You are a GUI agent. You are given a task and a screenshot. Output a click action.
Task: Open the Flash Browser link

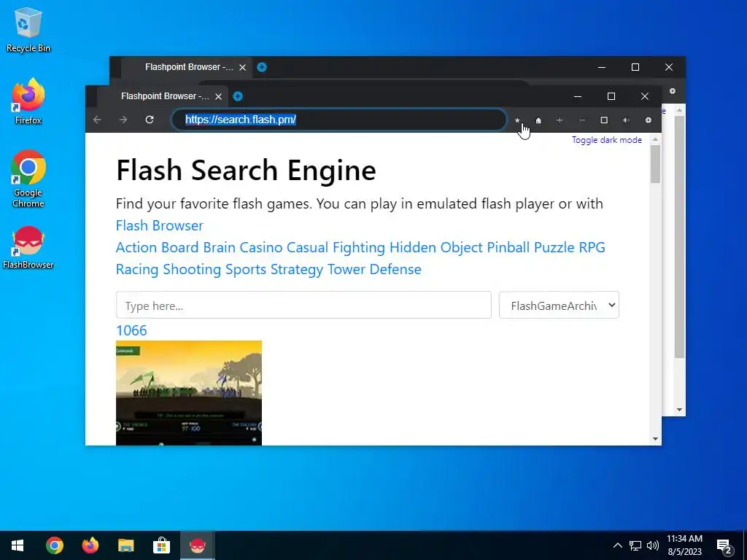(160, 225)
